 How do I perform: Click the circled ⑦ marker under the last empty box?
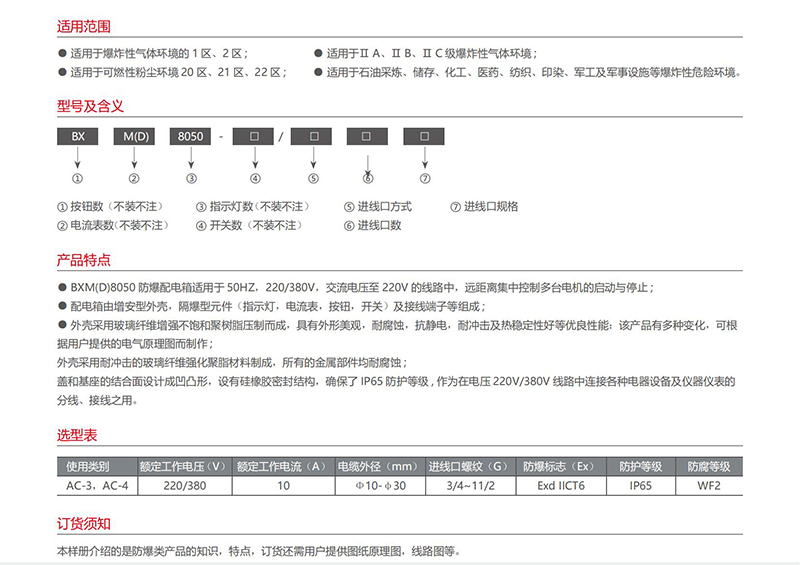[424, 179]
